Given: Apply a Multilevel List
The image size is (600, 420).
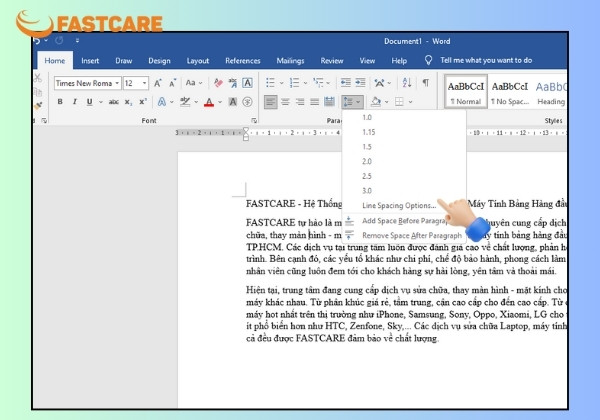Looking at the screenshot, I should click(x=318, y=83).
